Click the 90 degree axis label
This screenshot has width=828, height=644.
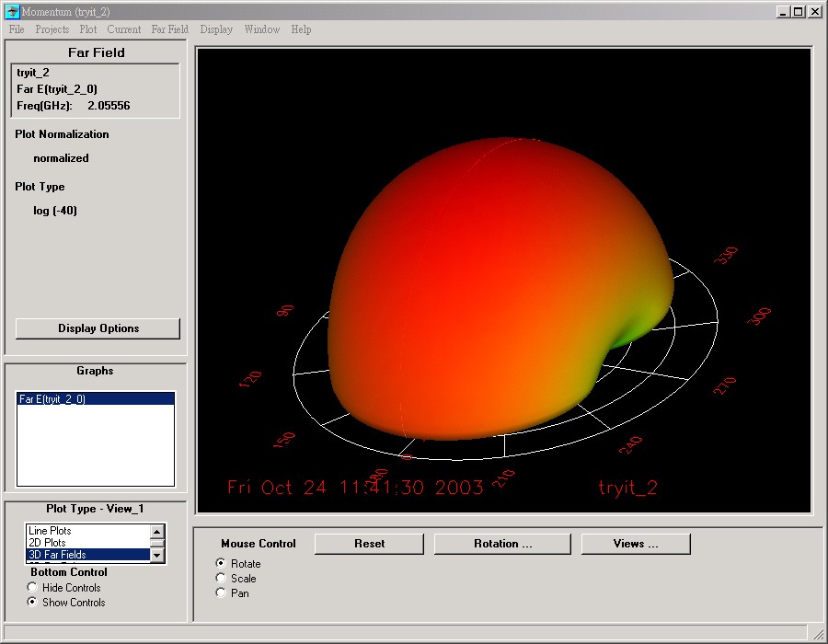[x=285, y=310]
